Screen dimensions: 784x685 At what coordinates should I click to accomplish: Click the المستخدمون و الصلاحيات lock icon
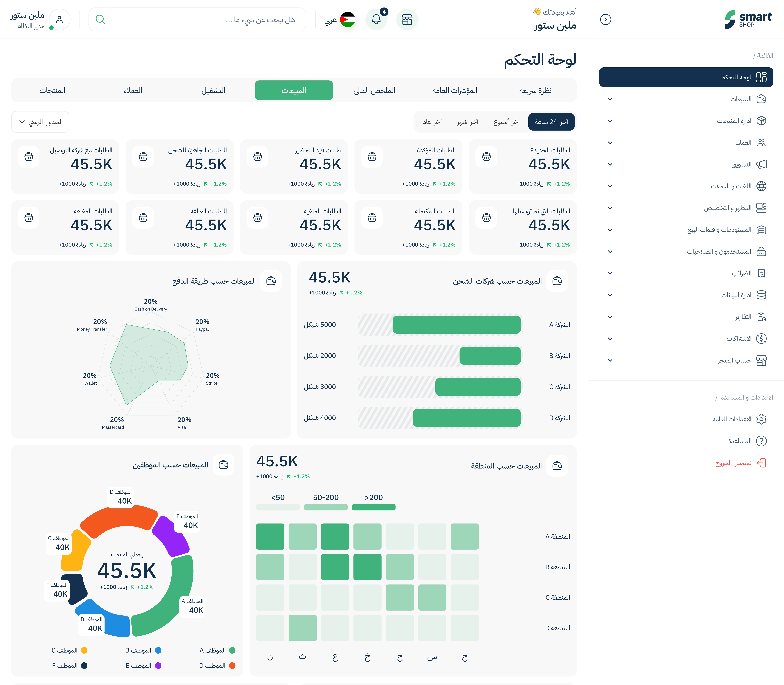[761, 252]
